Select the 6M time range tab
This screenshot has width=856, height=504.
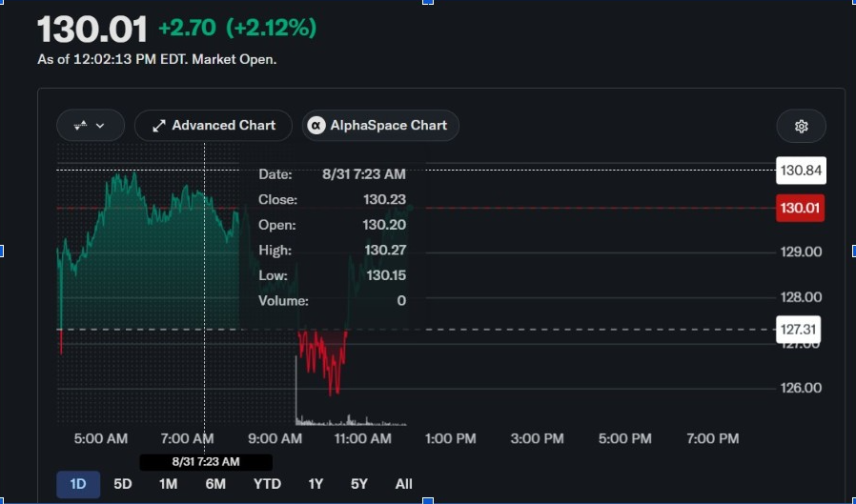(x=215, y=484)
